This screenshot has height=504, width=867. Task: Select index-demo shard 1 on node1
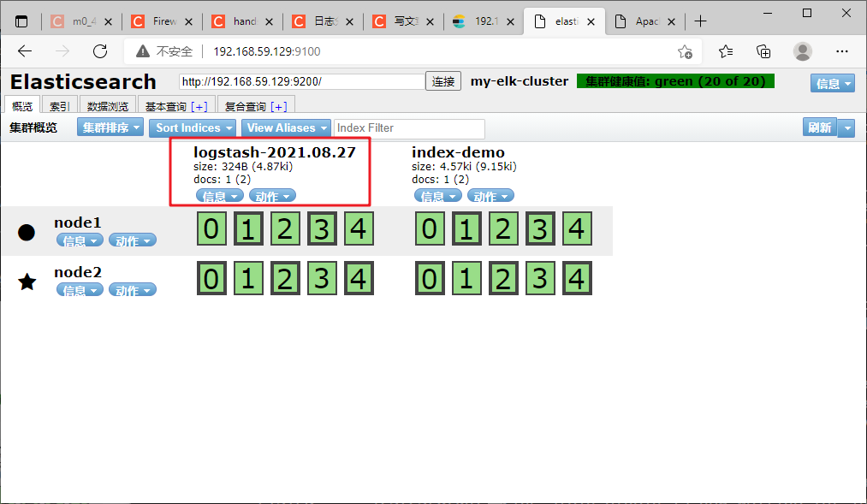(466, 228)
